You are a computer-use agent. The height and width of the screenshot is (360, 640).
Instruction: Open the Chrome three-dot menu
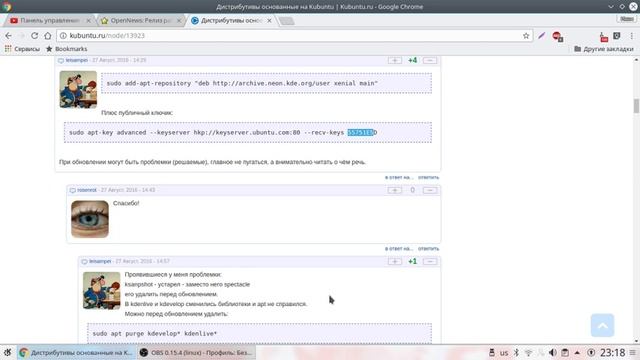[x=631, y=36]
